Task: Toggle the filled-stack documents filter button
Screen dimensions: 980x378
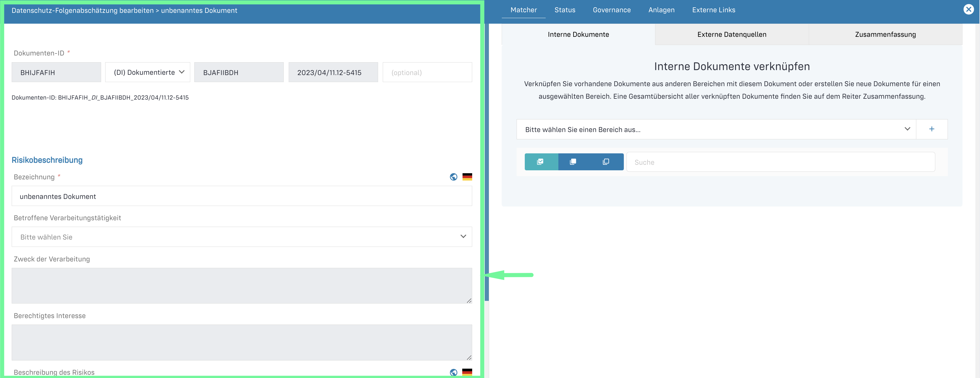Action: tap(573, 162)
